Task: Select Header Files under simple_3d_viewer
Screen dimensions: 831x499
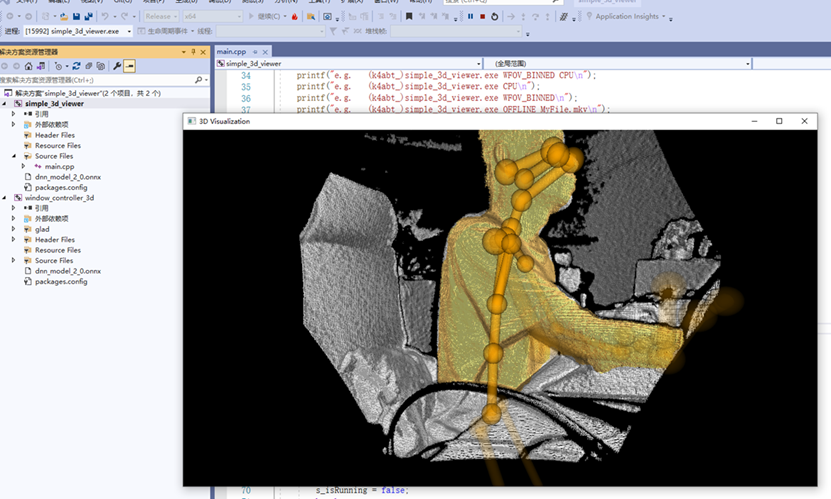Action: click(x=55, y=135)
